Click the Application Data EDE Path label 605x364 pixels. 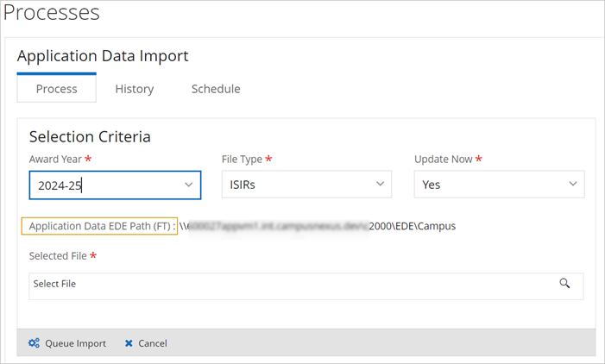(99, 226)
